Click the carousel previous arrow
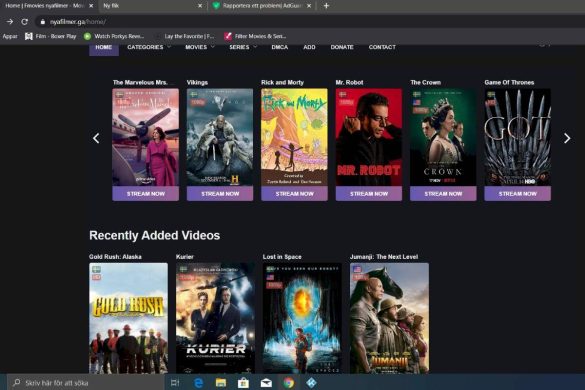585x390 pixels. pyautogui.click(x=96, y=138)
